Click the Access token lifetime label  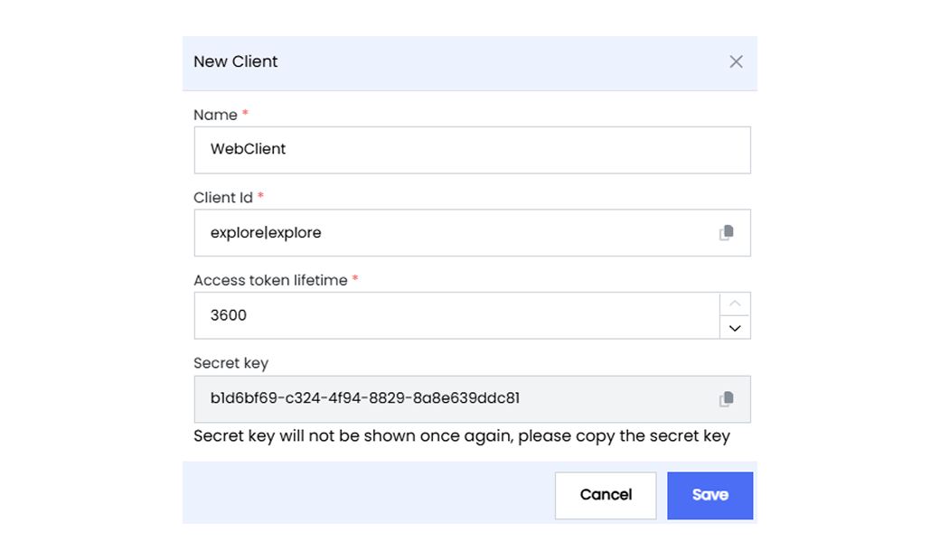point(270,280)
